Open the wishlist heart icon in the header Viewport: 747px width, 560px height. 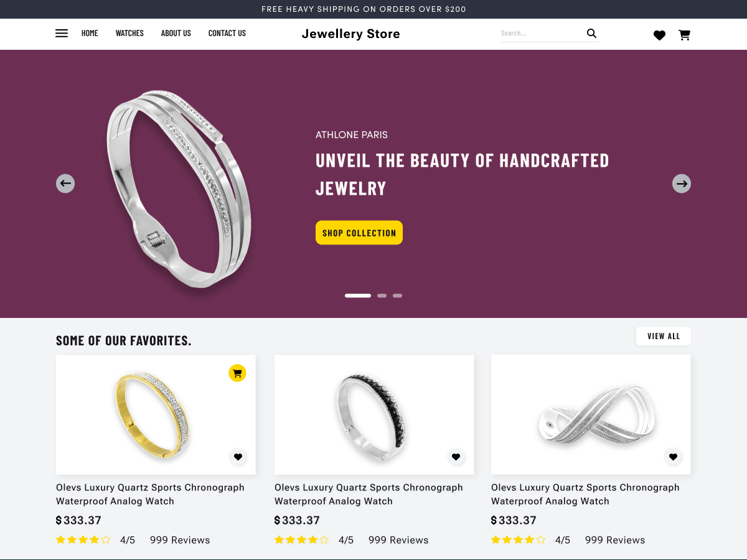(x=659, y=35)
